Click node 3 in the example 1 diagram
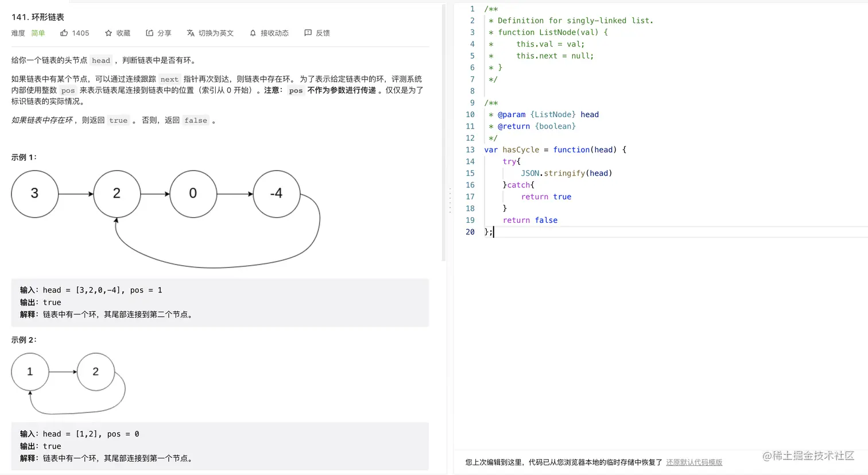 pos(34,194)
